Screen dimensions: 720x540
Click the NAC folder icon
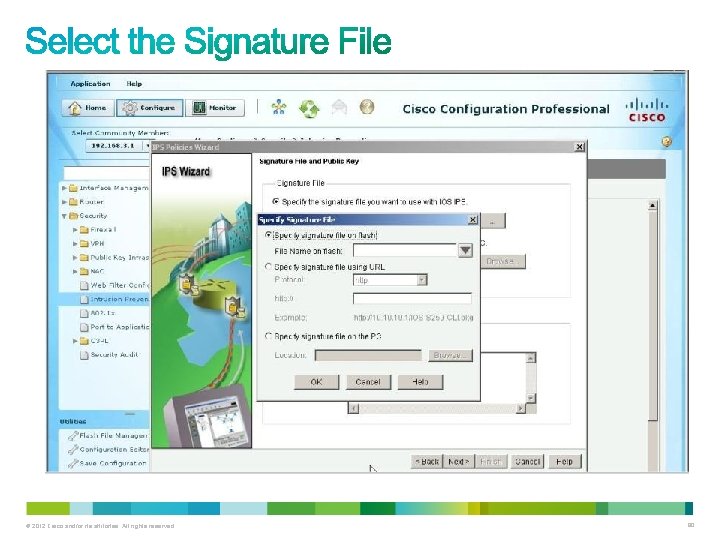pos(84,271)
